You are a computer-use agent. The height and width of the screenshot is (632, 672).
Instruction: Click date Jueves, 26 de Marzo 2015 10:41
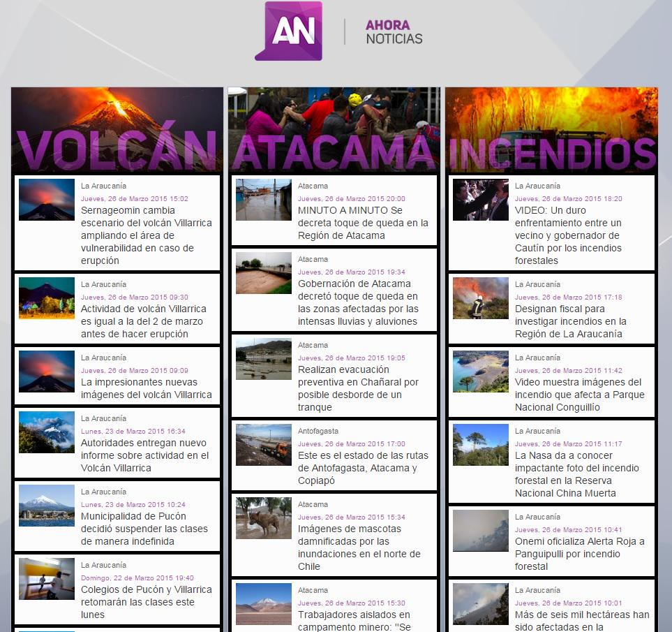pos(568,529)
